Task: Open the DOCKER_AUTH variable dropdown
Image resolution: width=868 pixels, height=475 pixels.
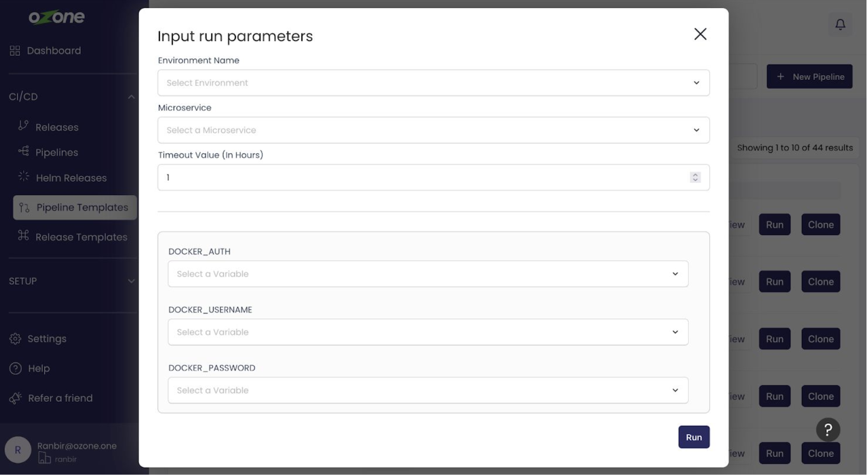Action: point(428,274)
